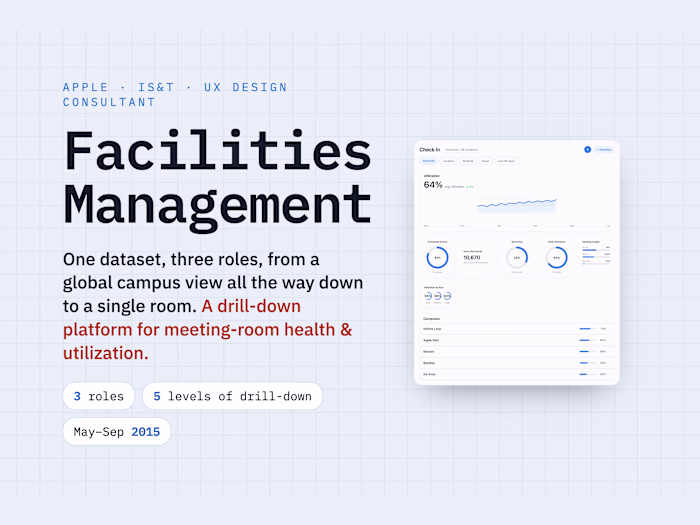This screenshot has height=525, width=700.
Task: Select the Room filter pill
Action: pos(486,161)
